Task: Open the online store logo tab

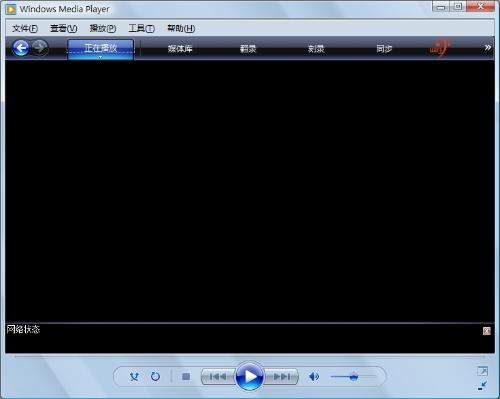Action: click(440, 49)
